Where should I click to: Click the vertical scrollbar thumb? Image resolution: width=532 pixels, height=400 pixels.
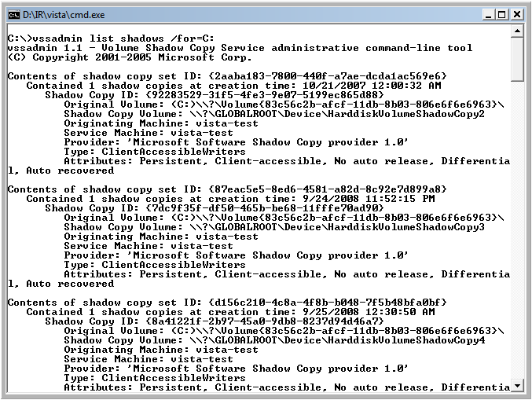517,60
